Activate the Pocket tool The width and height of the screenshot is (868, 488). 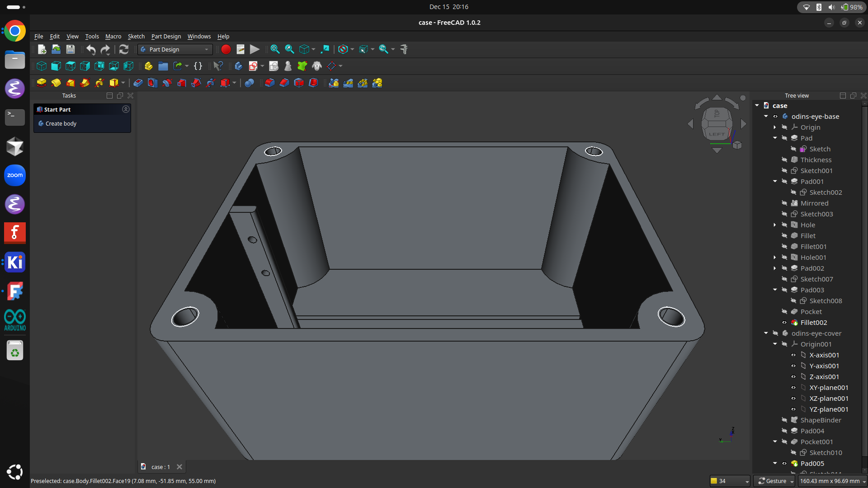click(x=138, y=83)
